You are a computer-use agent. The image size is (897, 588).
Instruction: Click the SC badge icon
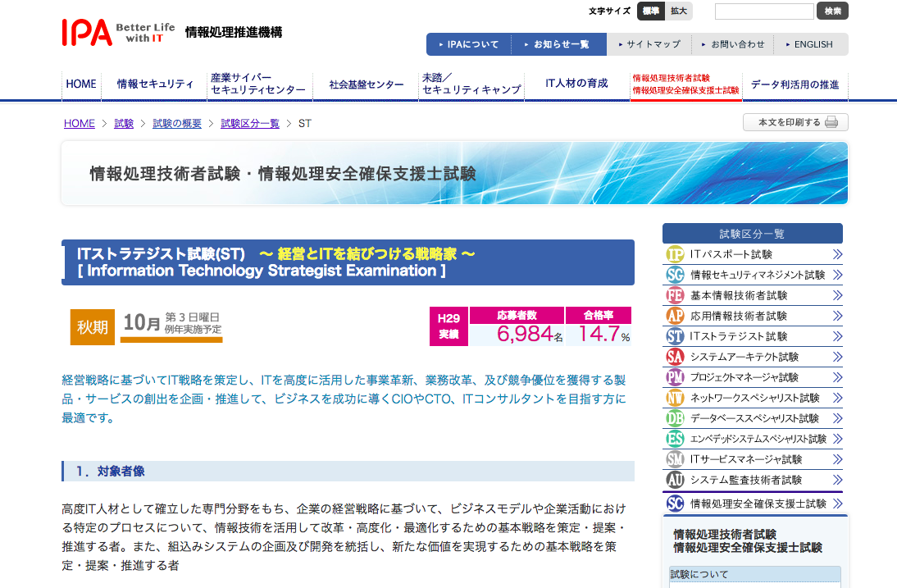click(675, 504)
